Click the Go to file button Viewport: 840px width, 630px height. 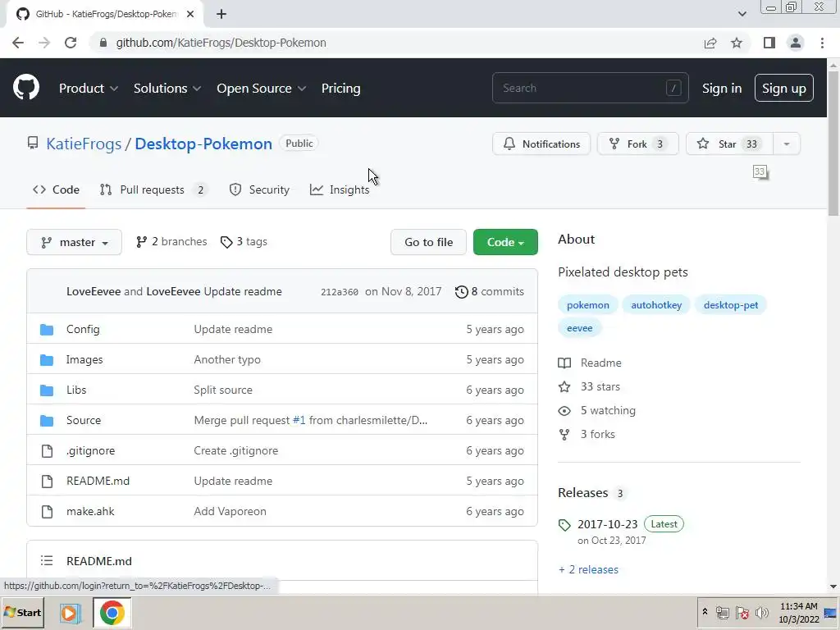[x=428, y=242]
